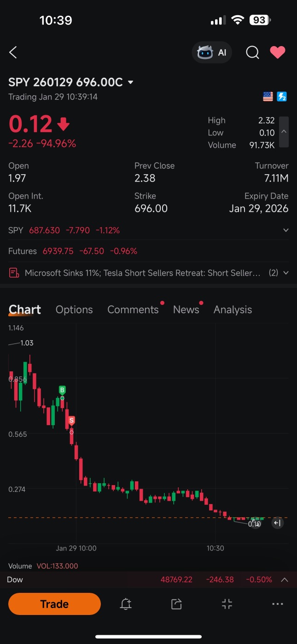This screenshot has width=297, height=644.
Task: Tap the green B buy marker on the chart
Action: (x=62, y=390)
